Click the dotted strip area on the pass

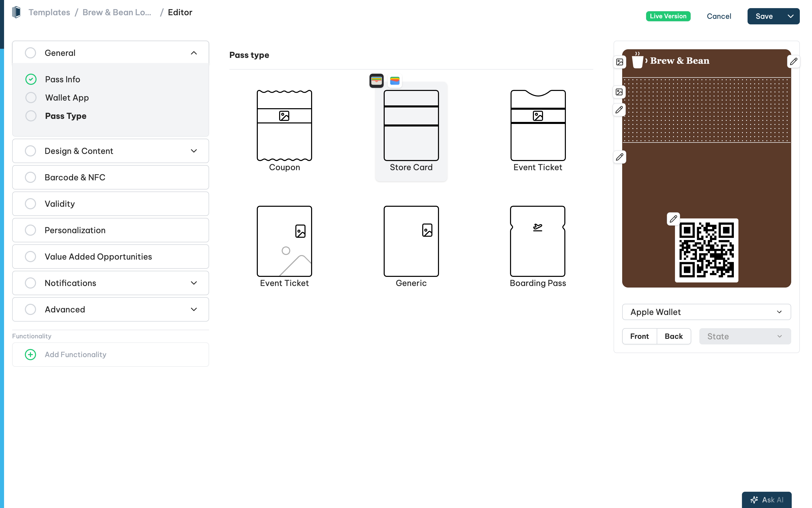pyautogui.click(x=706, y=110)
